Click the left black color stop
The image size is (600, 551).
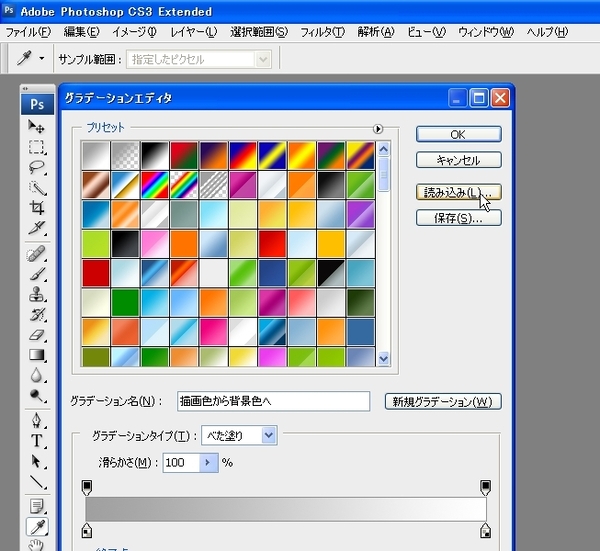[x=87, y=529]
